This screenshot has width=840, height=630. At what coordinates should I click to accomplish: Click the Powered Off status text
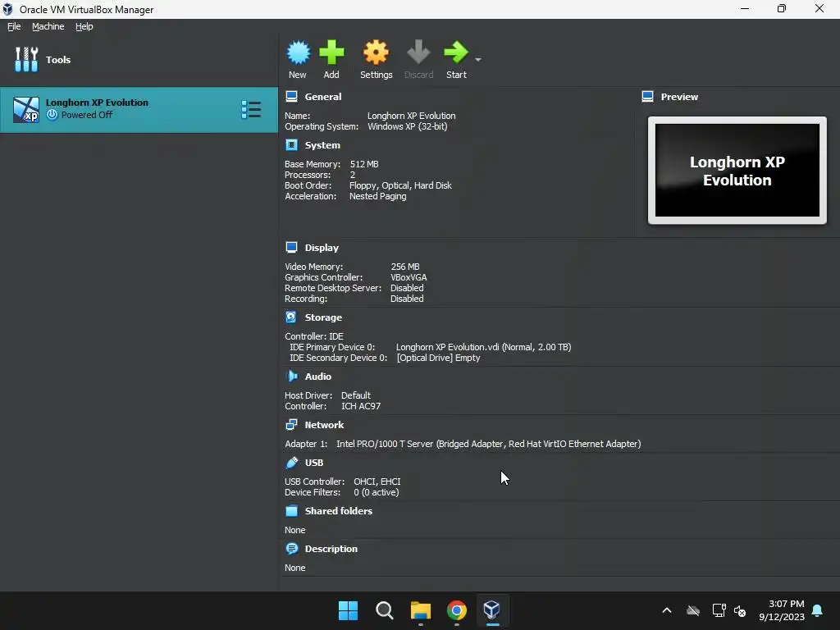click(x=87, y=115)
